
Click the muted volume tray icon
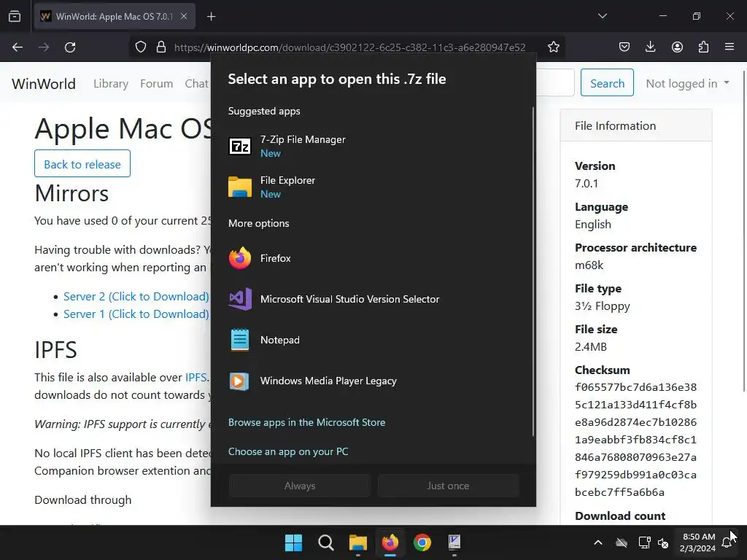pos(663,542)
